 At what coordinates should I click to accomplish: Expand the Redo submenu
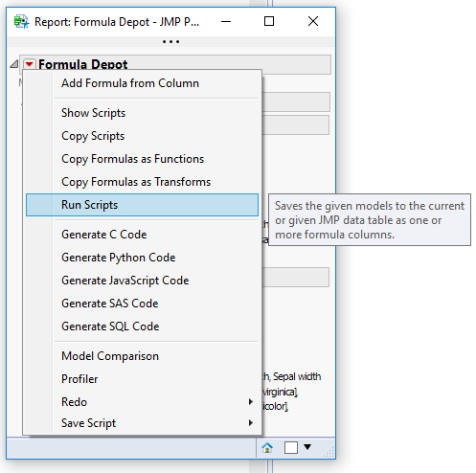(142, 402)
